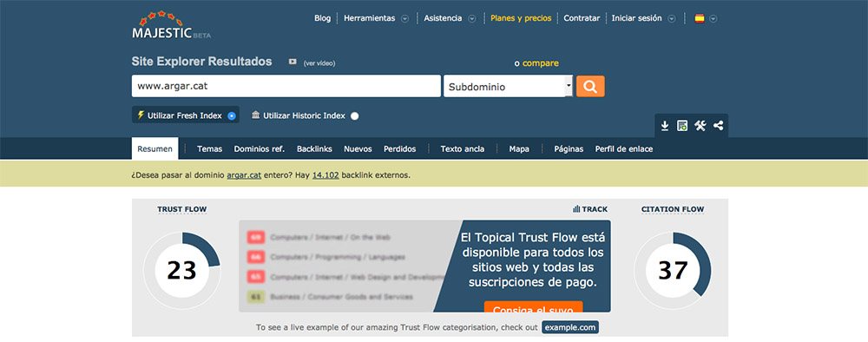
Task: Click the orange search magnifier button
Action: [x=590, y=86]
